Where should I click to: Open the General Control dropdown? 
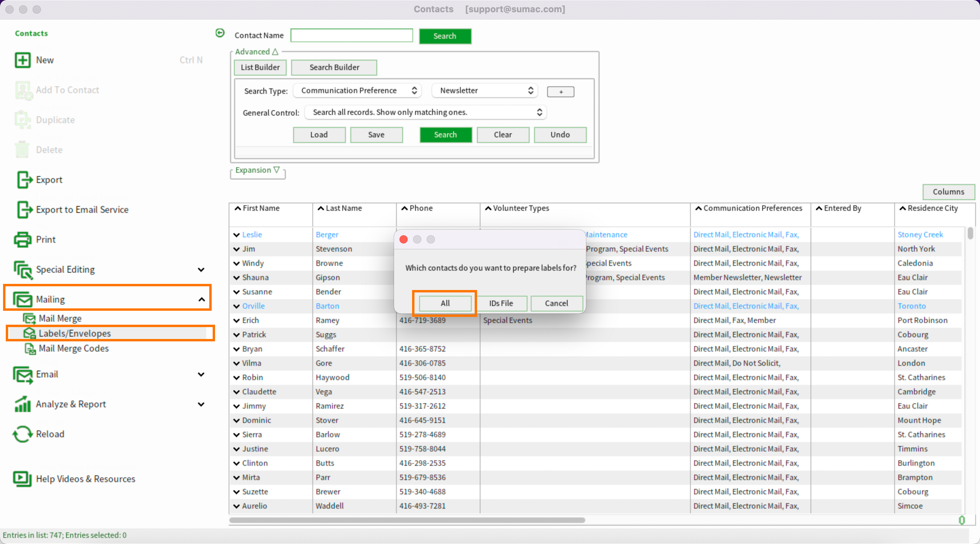(x=425, y=112)
